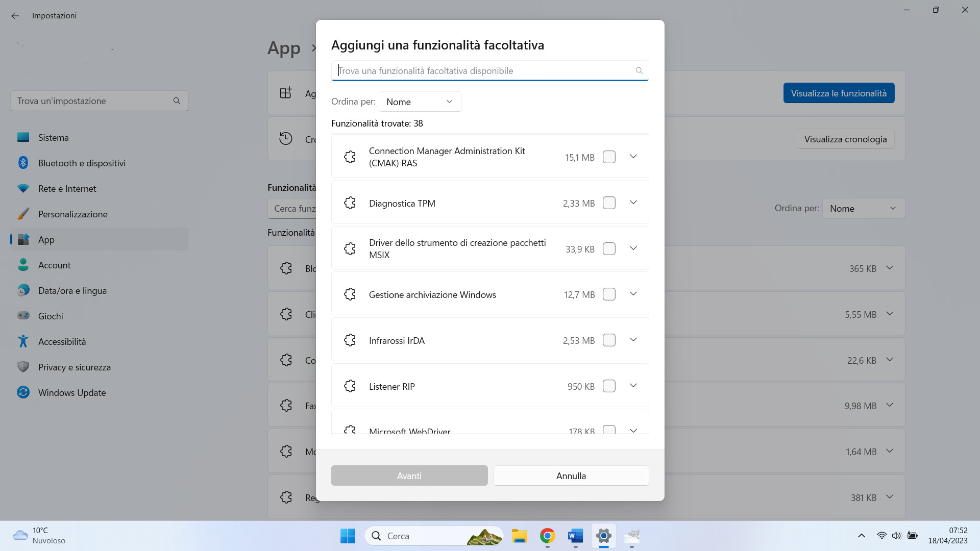The width and height of the screenshot is (980, 551).
Task: Click the Visualizza le funzionalità button
Action: (x=839, y=93)
